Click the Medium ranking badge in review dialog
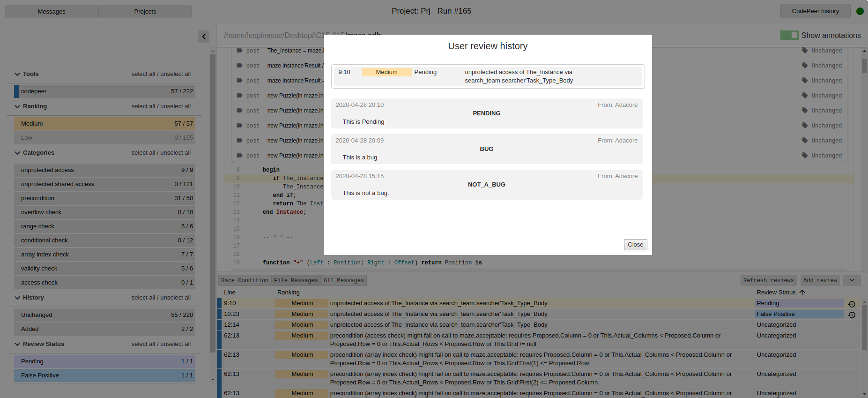 (386, 72)
